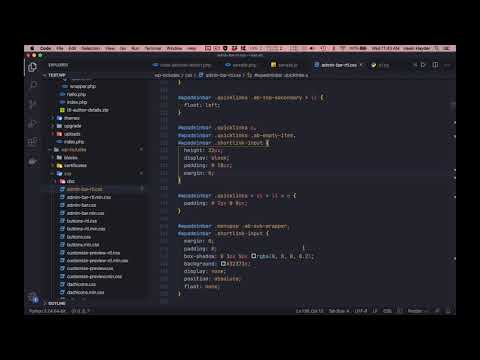The height and width of the screenshot is (360, 480).
Task: Open the Source Control view
Action: tap(32, 104)
